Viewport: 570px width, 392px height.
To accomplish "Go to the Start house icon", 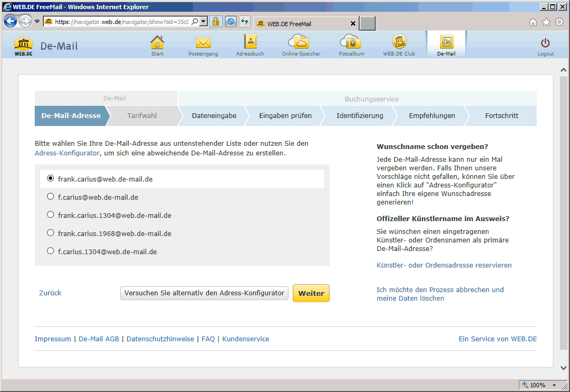I will click(x=157, y=46).
